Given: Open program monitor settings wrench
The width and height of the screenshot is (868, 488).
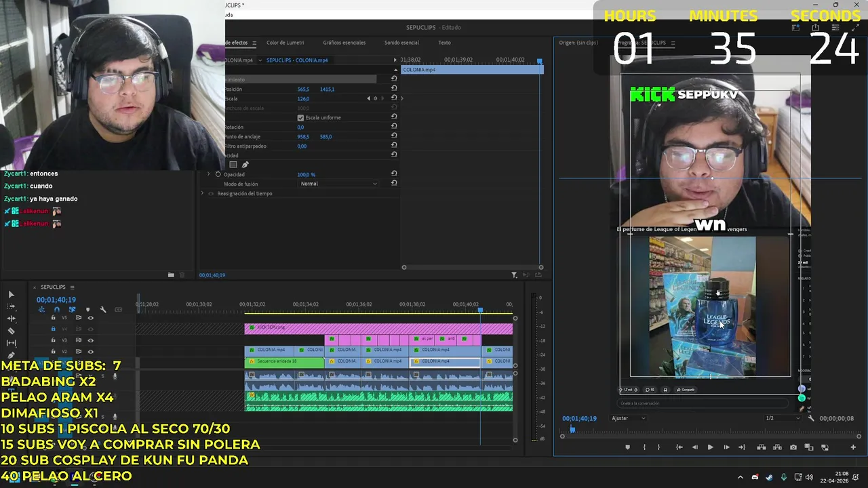Looking at the screenshot, I should pos(810,418).
